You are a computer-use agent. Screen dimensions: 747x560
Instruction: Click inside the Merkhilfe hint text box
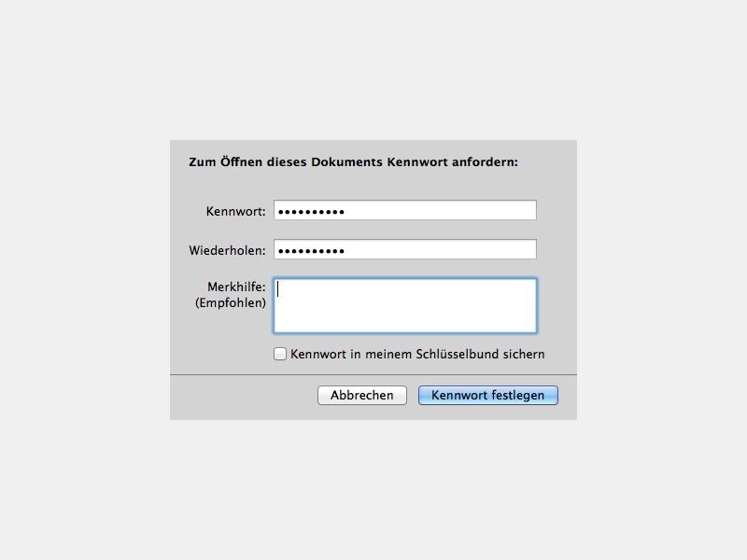point(405,306)
